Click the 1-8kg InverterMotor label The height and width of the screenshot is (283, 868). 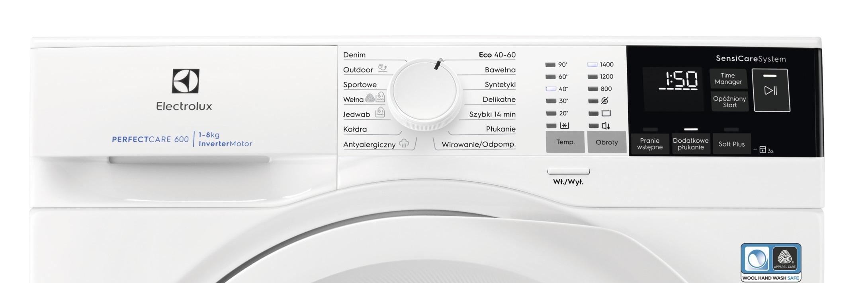tap(225, 140)
